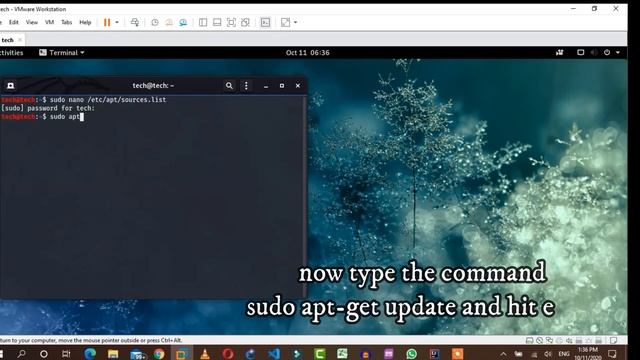
Task: Click the VMware Workstation taskbar icon
Action: (x=182, y=354)
